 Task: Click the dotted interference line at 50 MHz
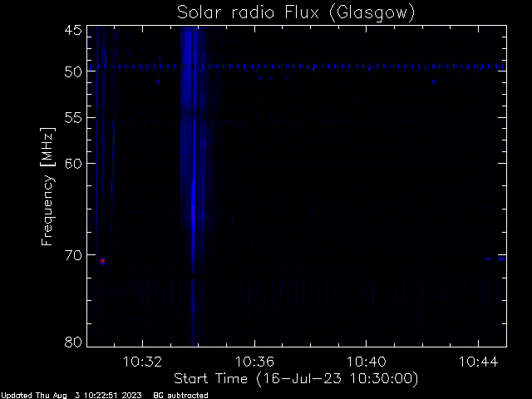click(297, 66)
